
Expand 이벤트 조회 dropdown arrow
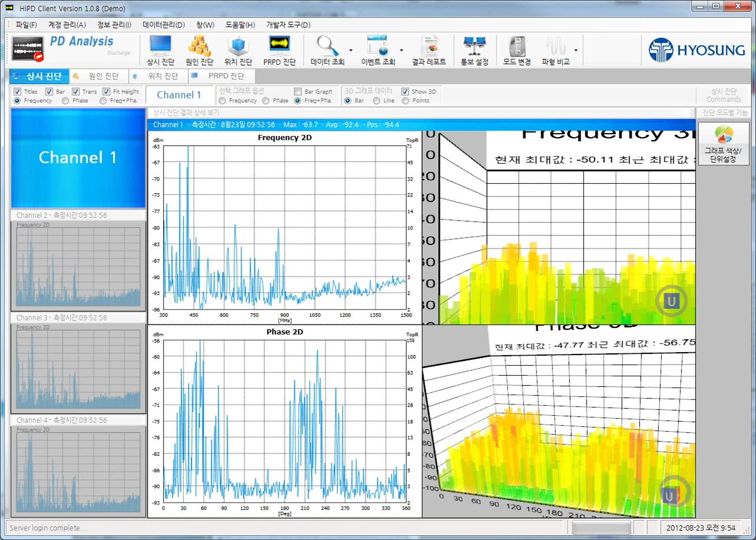402,50
